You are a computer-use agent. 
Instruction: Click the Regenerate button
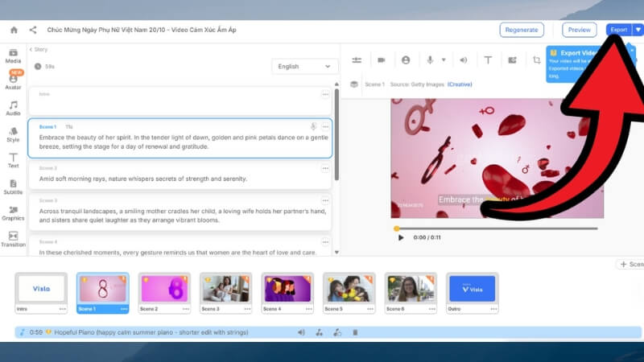(521, 30)
